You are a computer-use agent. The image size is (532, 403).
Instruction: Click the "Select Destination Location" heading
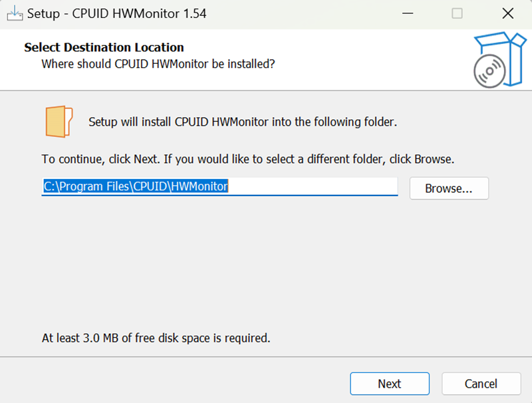click(104, 47)
